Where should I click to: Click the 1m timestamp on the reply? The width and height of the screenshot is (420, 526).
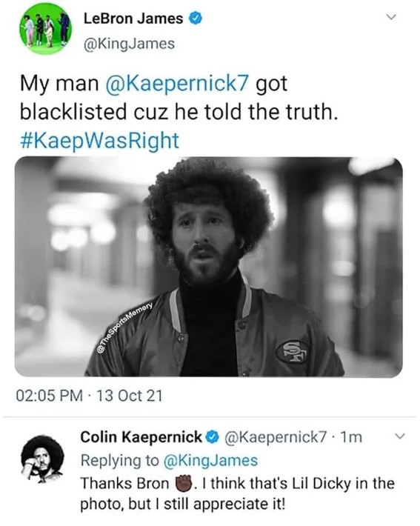tap(351, 437)
